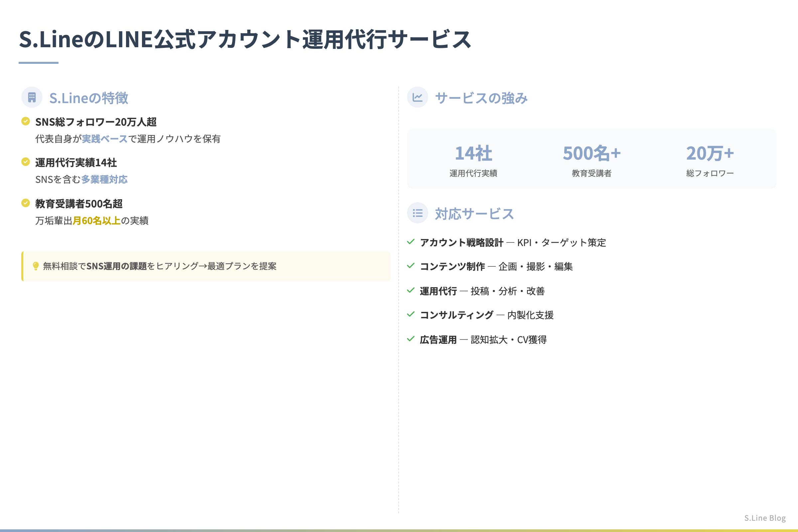This screenshot has height=532, width=798.
Task: Click the green checkmark before 運用代行 — 投稿・分析・改善
Action: [x=411, y=290]
